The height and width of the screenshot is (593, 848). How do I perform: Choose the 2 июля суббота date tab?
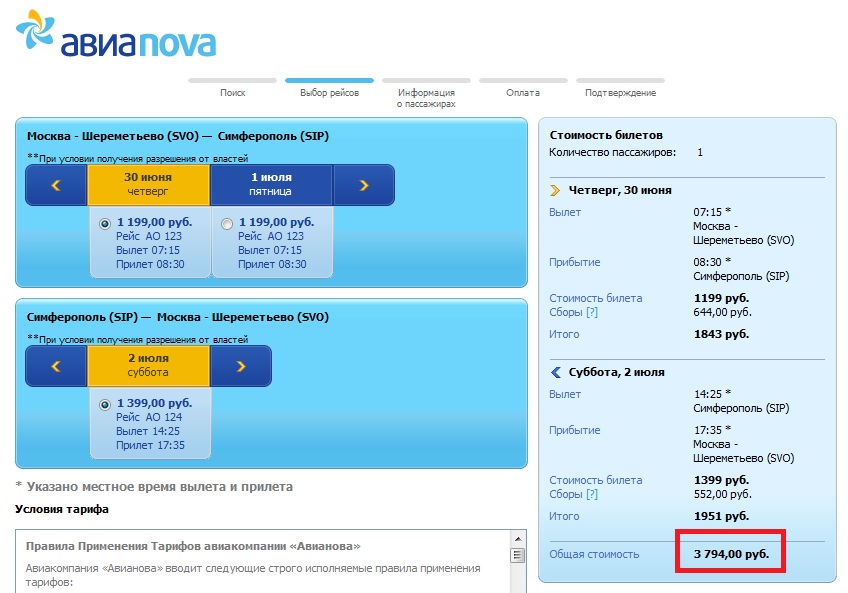click(x=148, y=366)
